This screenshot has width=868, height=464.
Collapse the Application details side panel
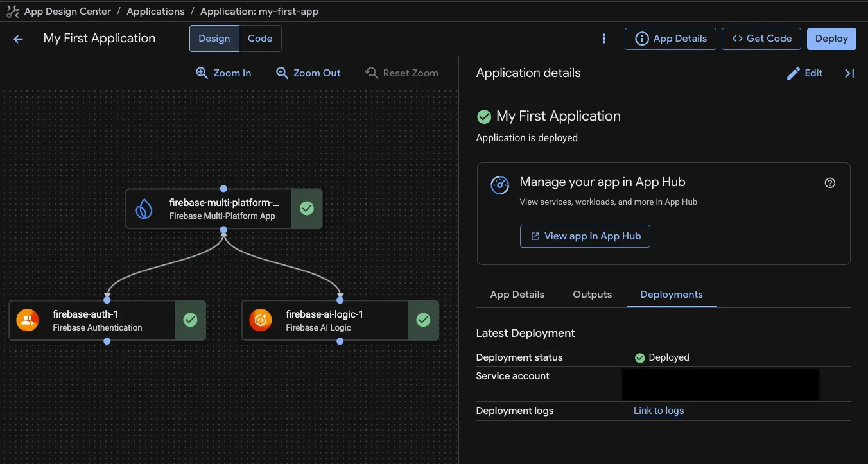point(849,73)
